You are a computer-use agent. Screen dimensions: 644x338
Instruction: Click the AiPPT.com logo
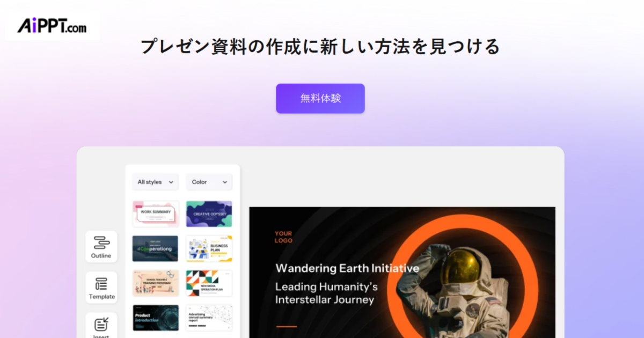(52, 25)
